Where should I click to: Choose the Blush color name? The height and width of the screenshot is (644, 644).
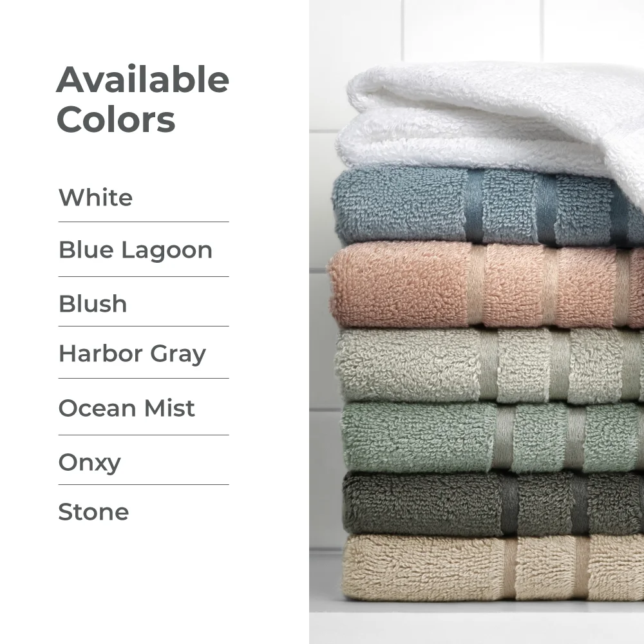93,304
